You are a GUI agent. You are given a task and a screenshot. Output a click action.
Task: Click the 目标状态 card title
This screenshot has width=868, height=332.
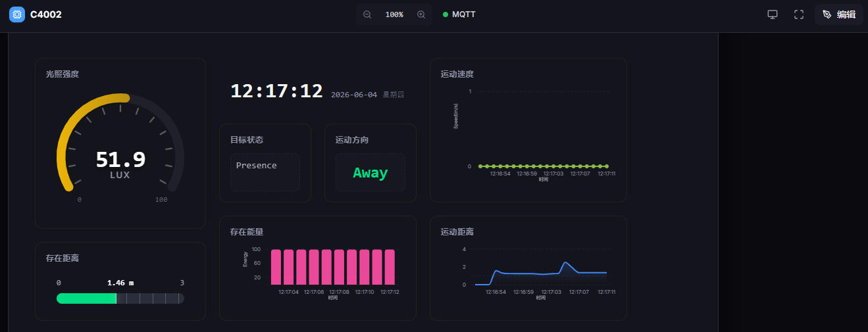(x=247, y=140)
